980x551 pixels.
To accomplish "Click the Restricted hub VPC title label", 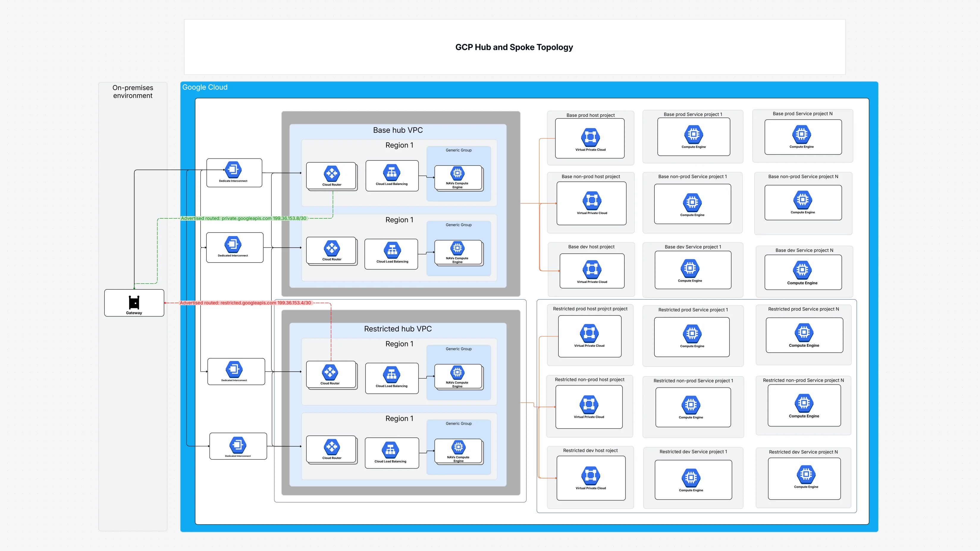I will click(x=398, y=329).
